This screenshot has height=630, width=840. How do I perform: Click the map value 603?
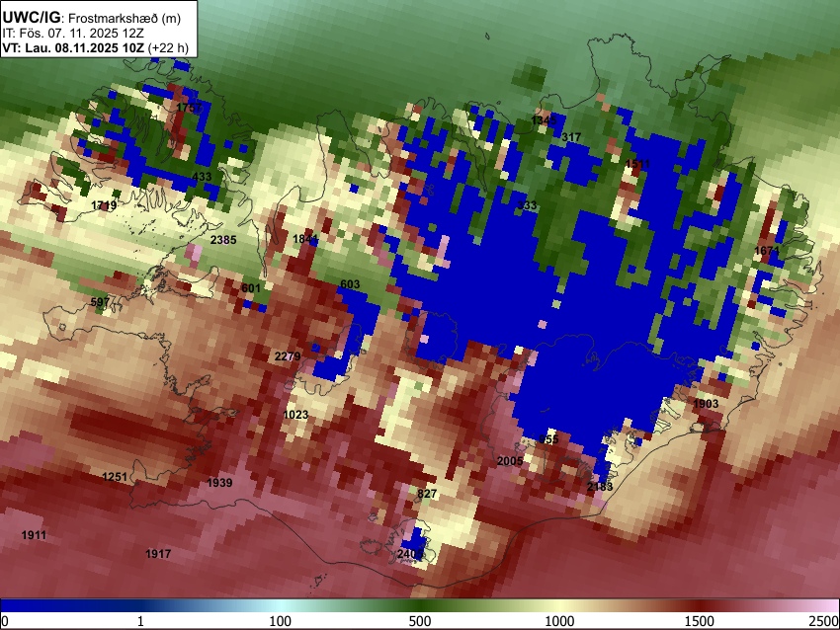click(350, 284)
